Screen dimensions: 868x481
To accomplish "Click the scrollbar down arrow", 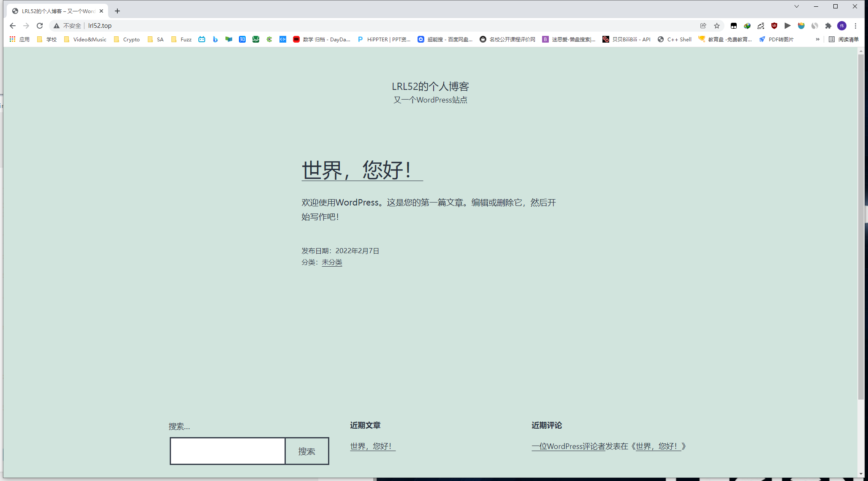I will point(861,474).
